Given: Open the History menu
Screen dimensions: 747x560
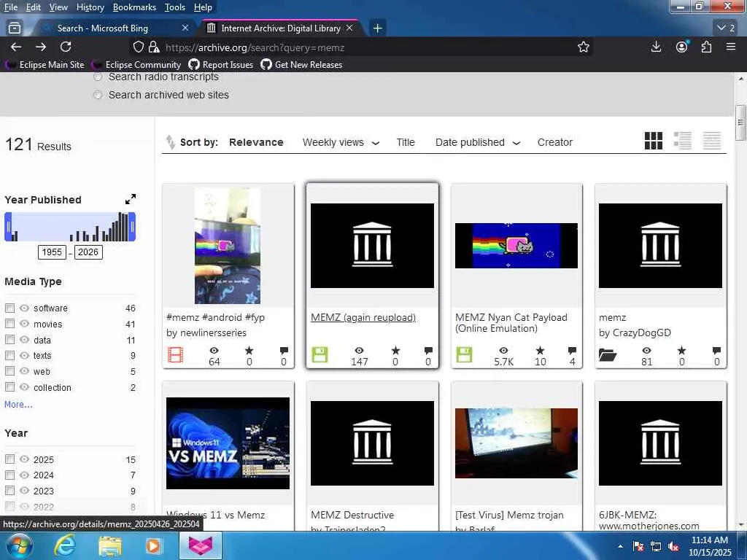Looking at the screenshot, I should [x=90, y=7].
